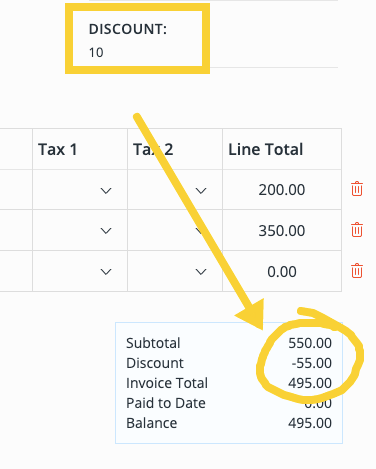
Task: Open Tax 2 dropdown for the 0.00 row
Action: [x=175, y=271]
